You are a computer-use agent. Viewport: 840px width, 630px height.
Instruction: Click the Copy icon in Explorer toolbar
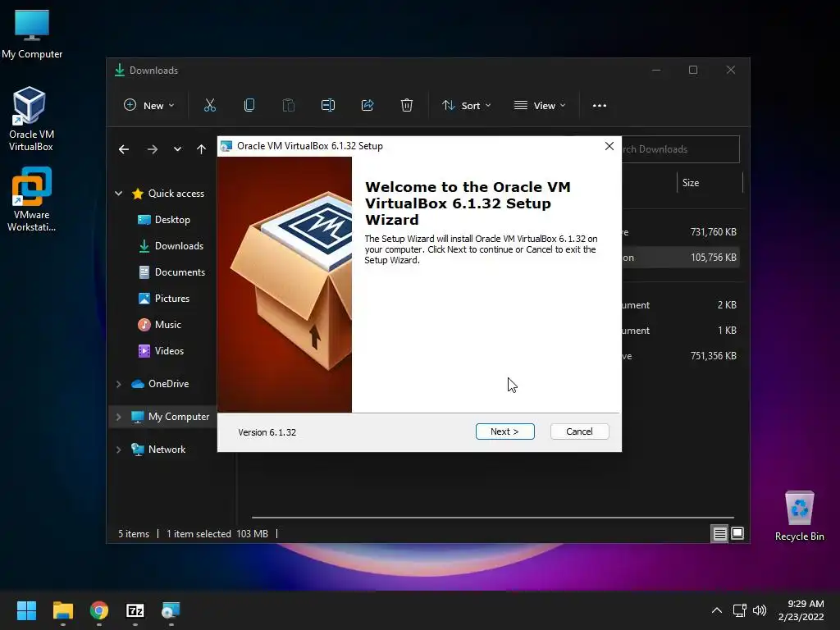point(249,106)
